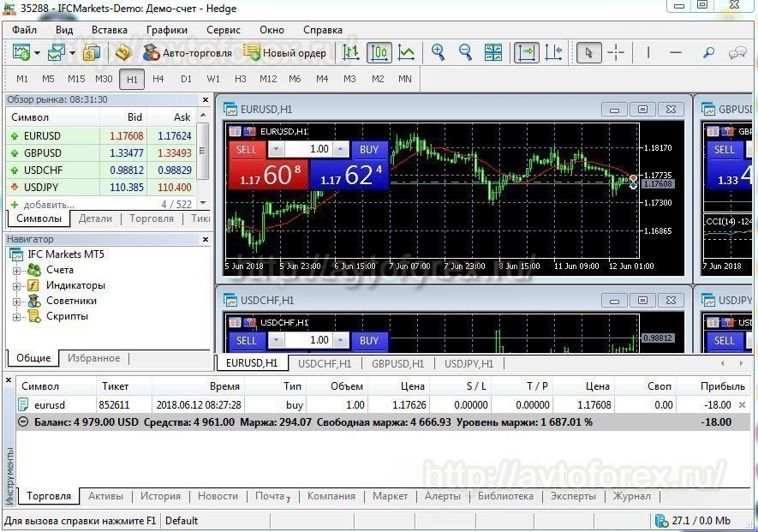Pick the horizontal line drawing tool
The image size is (758, 532).
675,52
